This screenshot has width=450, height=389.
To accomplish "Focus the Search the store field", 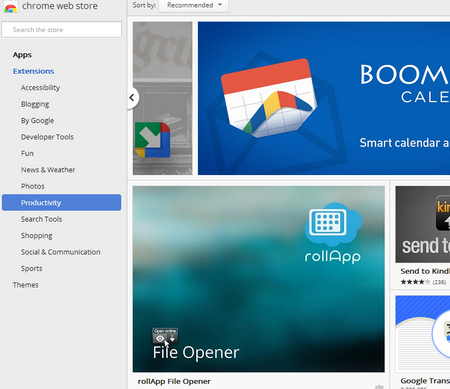I will coord(62,30).
